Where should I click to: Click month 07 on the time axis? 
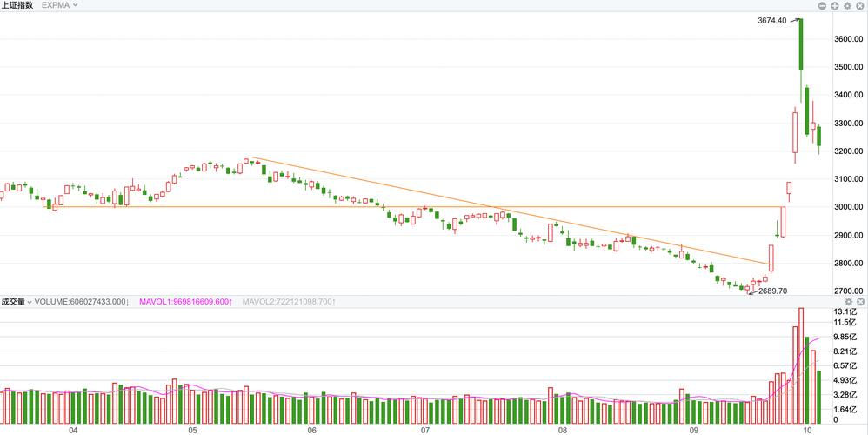click(x=425, y=430)
